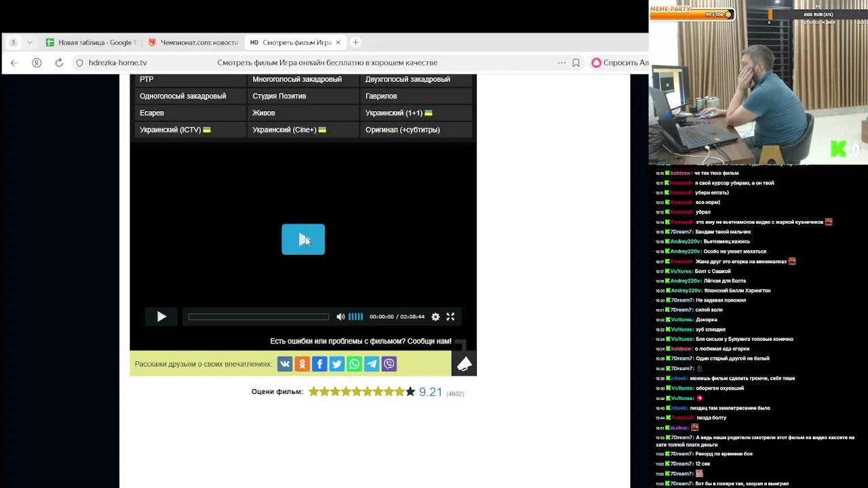Share the film on VK
868x488 pixels.
click(x=285, y=364)
